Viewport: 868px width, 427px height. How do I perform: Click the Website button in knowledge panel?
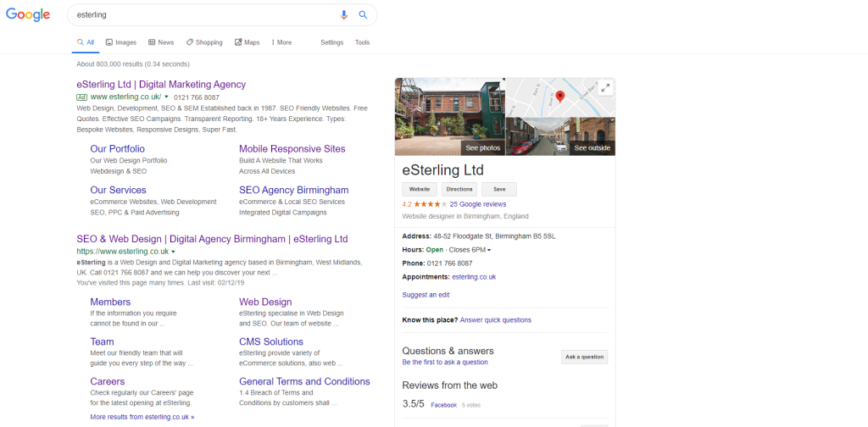[x=420, y=189]
